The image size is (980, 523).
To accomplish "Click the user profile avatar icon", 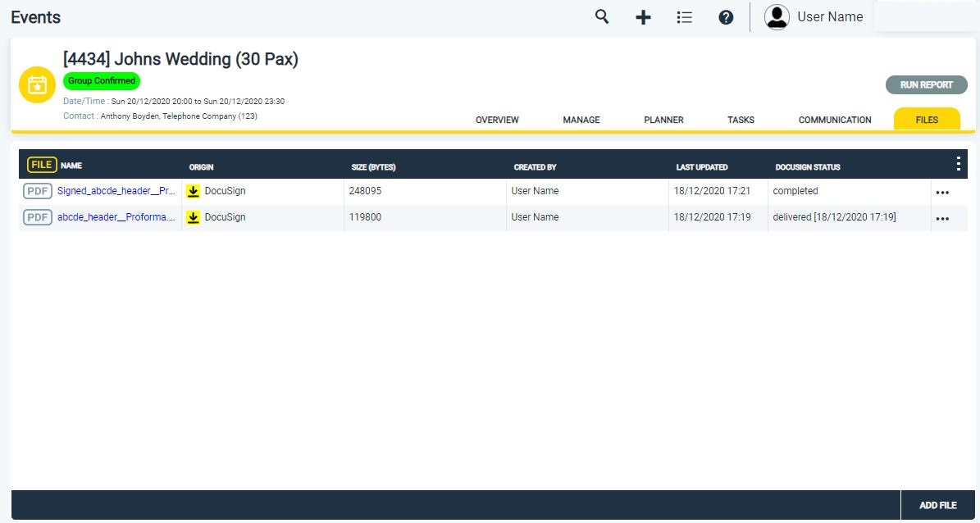I will 777,17.
